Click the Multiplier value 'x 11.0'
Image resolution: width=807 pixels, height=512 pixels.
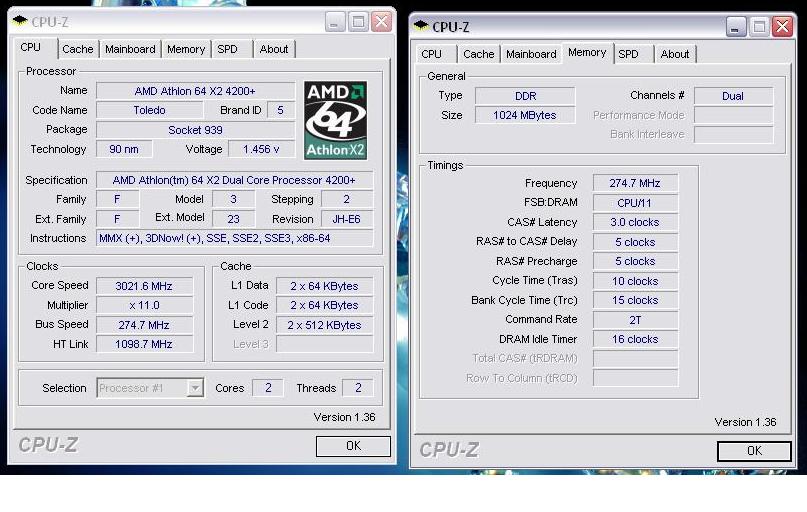(x=144, y=306)
